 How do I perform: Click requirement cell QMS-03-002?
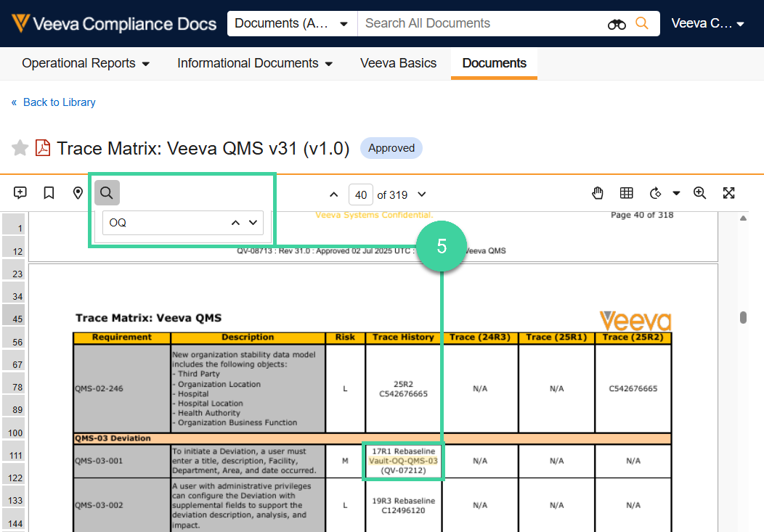pyautogui.click(x=122, y=505)
